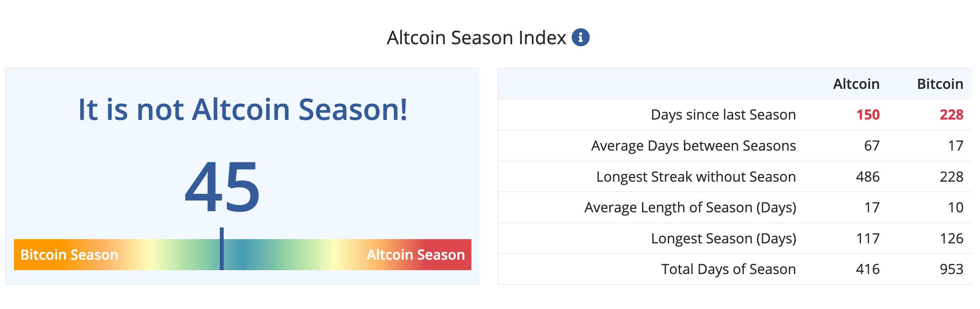This screenshot has height=309, width=980.
Task: Click Longest Streak without Season label
Action: [x=696, y=177]
